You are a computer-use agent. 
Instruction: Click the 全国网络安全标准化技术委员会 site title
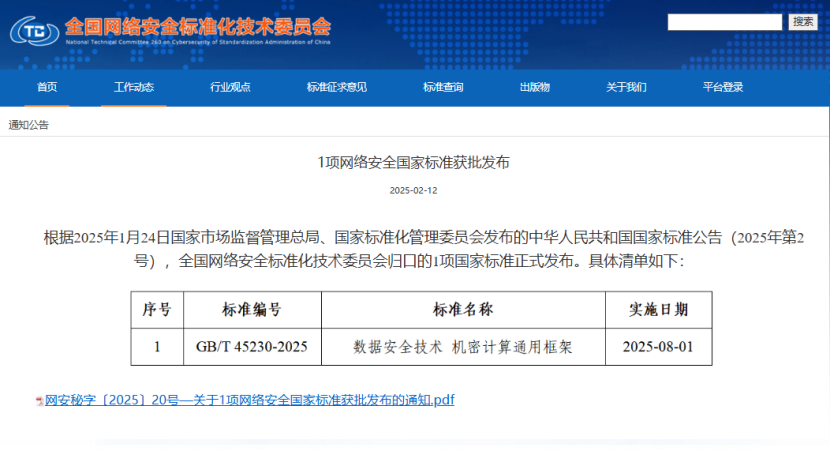[197, 24]
